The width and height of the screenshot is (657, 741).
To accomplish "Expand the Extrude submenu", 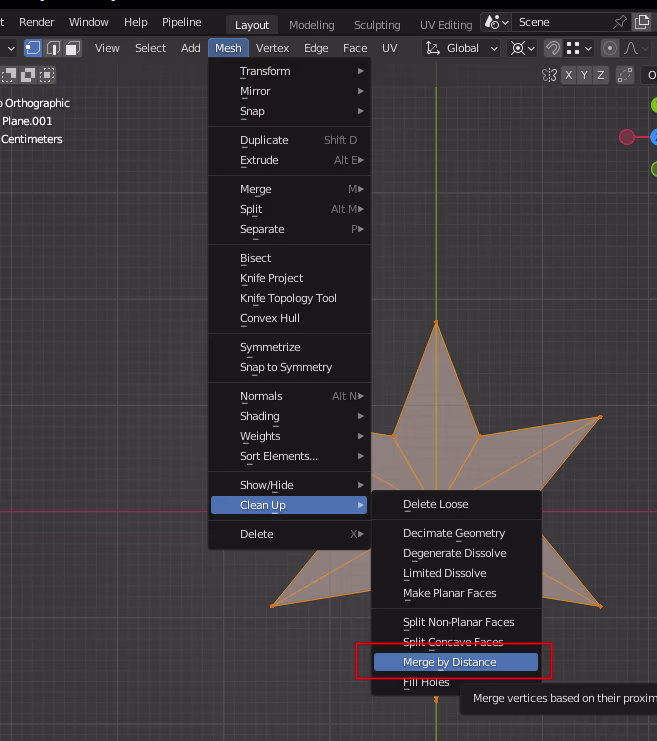I will pyautogui.click(x=289, y=160).
